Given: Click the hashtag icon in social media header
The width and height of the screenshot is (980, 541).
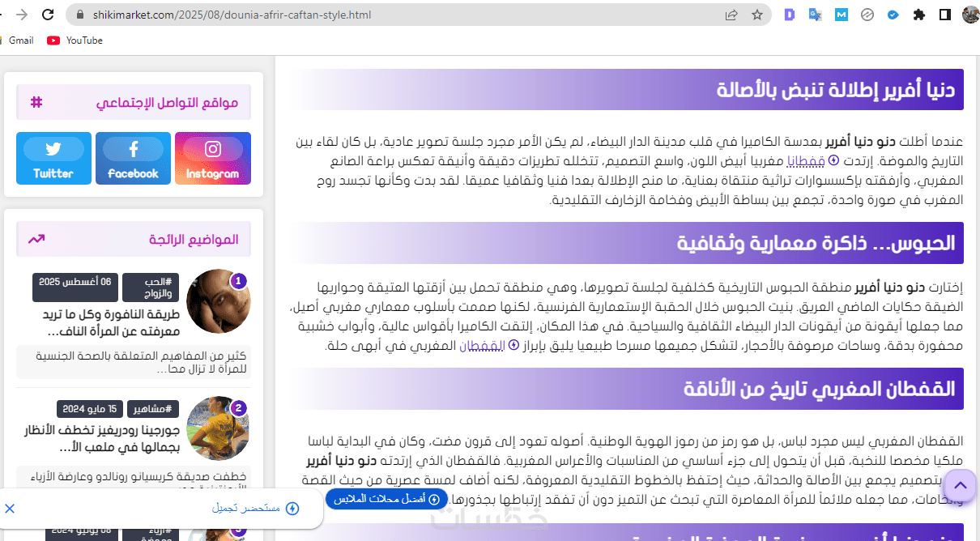Looking at the screenshot, I should coord(36,102).
